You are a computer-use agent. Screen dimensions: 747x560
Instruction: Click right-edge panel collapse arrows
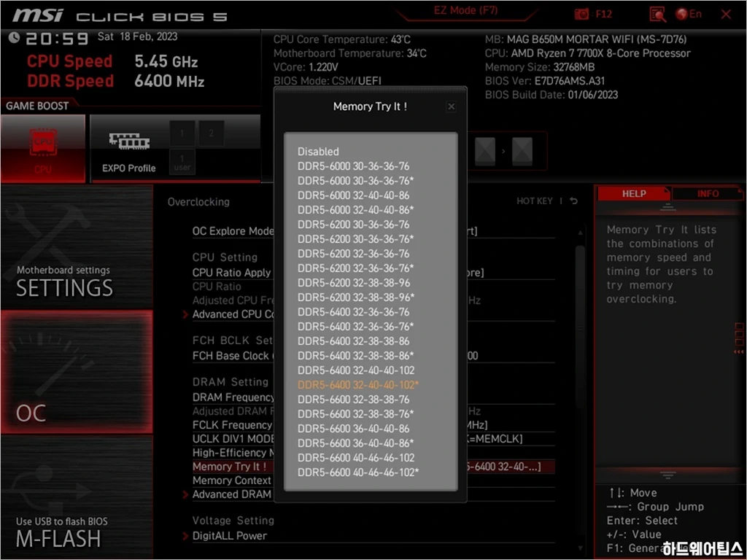click(739, 352)
